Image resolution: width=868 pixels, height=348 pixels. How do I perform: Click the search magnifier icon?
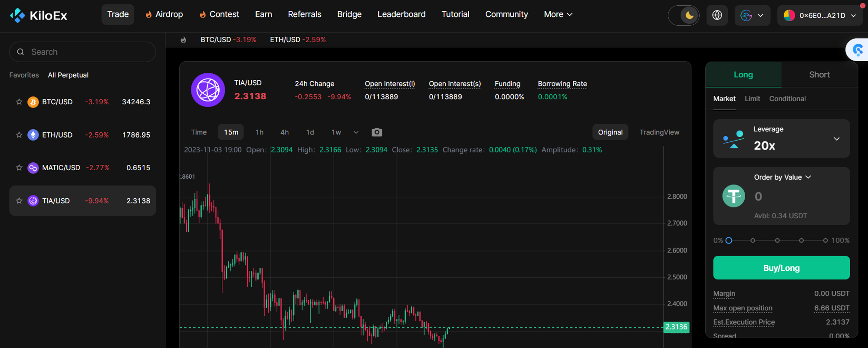tap(20, 52)
